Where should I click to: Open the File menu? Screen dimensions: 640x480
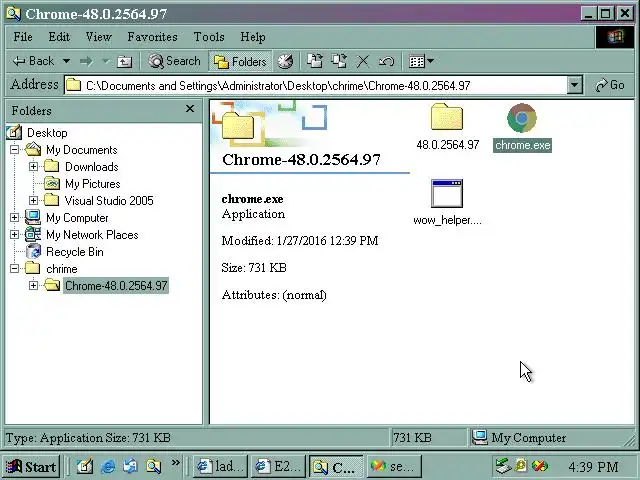pos(23,37)
